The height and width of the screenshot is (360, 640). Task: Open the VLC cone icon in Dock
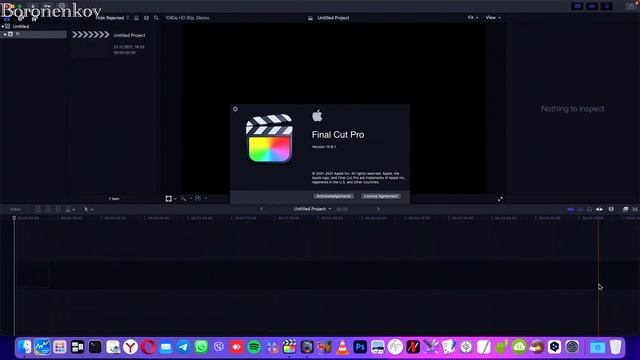(x=342, y=347)
